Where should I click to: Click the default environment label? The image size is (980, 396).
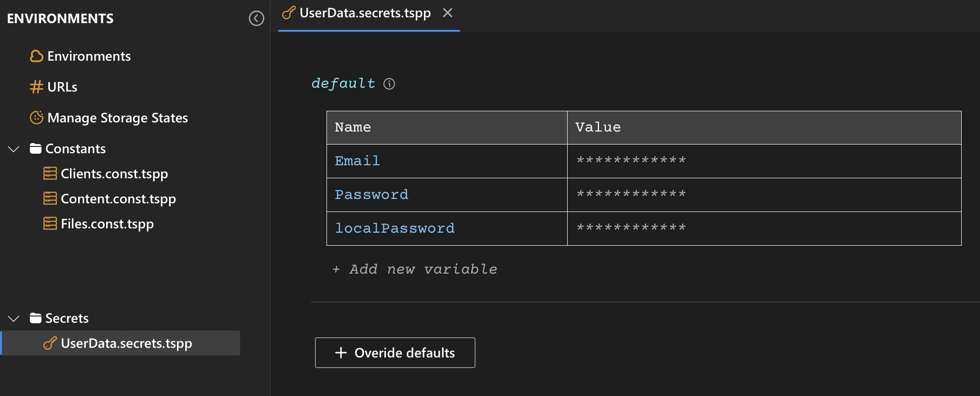pos(343,83)
